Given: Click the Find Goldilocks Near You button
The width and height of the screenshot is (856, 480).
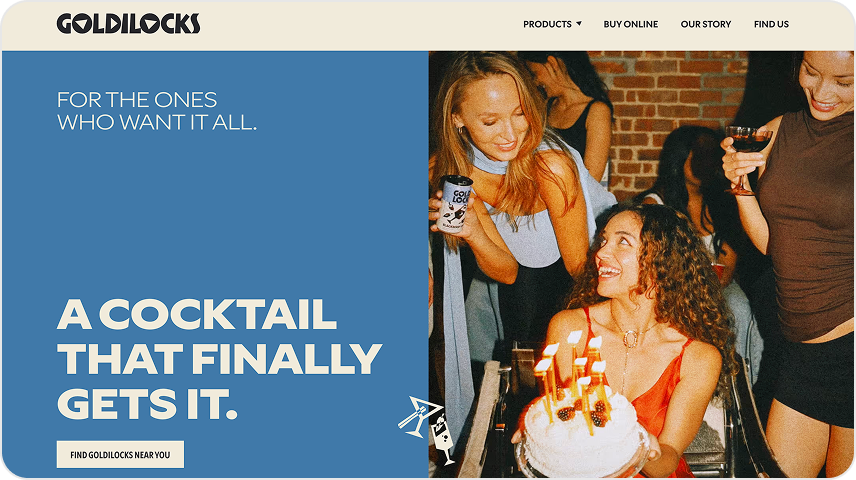Looking at the screenshot, I should point(120,454).
